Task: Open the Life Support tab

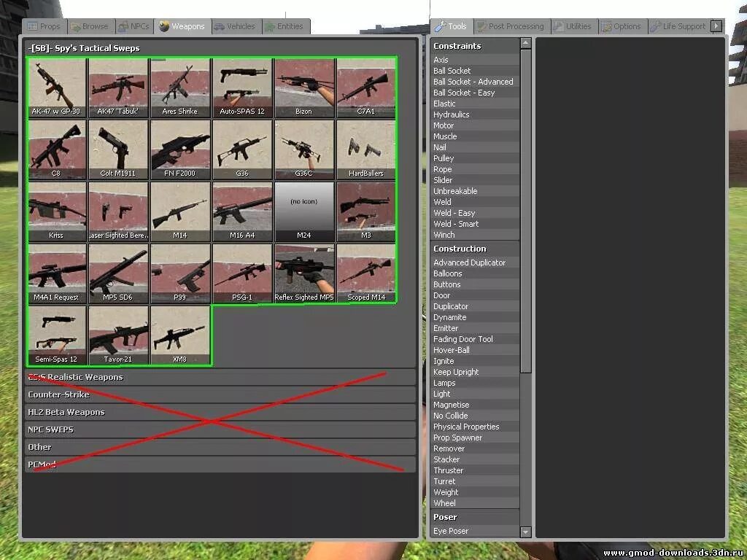Action: [678, 27]
